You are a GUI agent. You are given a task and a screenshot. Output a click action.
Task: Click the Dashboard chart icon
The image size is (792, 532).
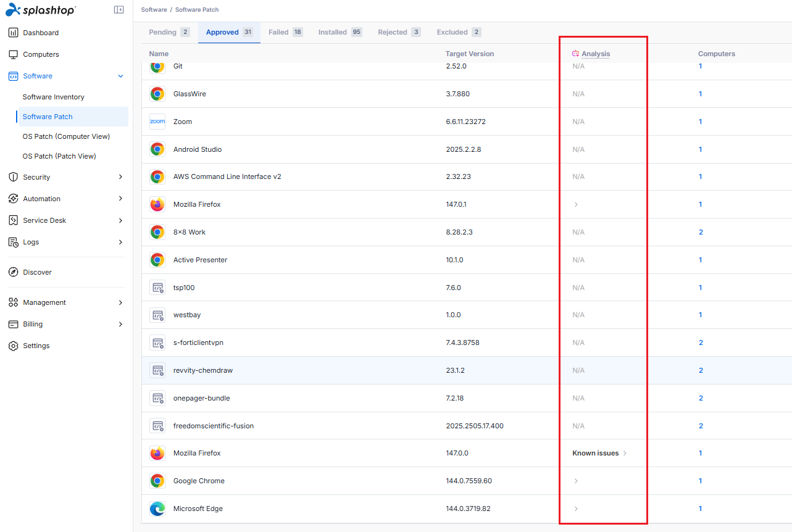click(13, 33)
